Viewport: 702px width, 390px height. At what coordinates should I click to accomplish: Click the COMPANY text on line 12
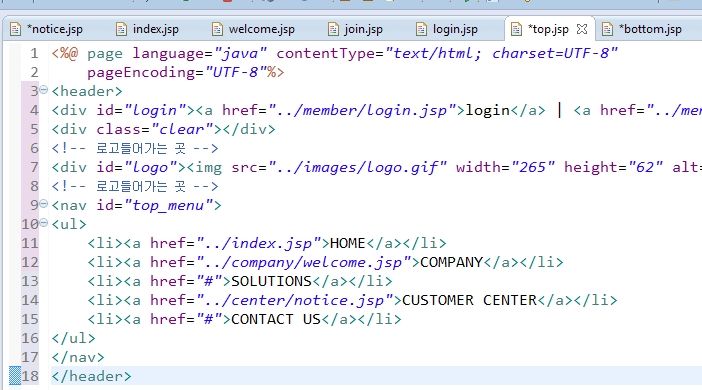tap(451, 262)
